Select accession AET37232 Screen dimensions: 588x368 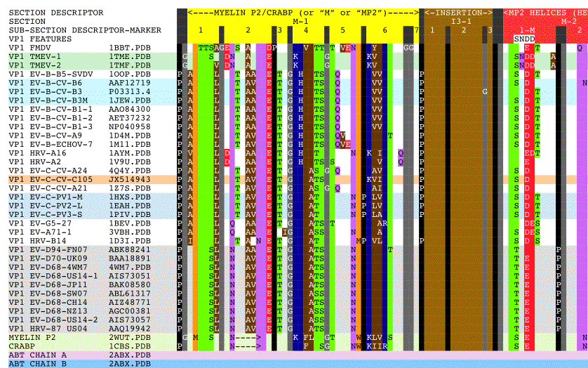130,118
